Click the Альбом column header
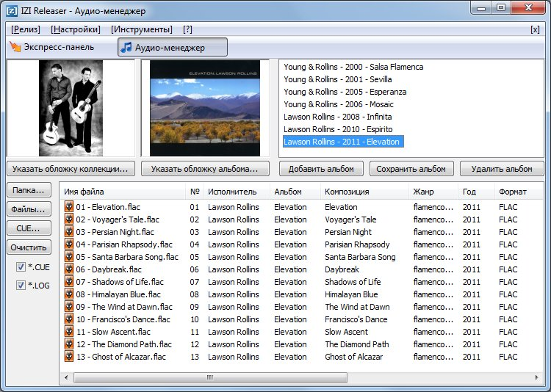Image resolution: width=551 pixels, height=392 pixels. point(295,192)
